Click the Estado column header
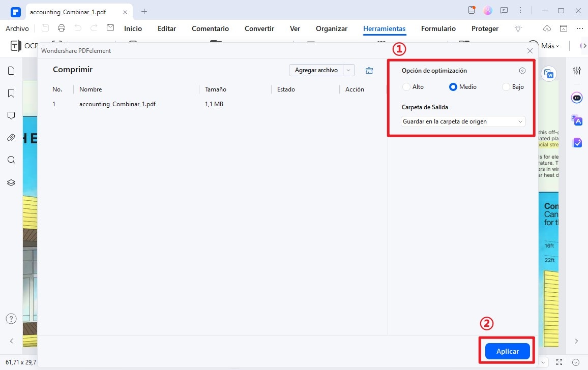The width and height of the screenshot is (588, 370). click(286, 89)
